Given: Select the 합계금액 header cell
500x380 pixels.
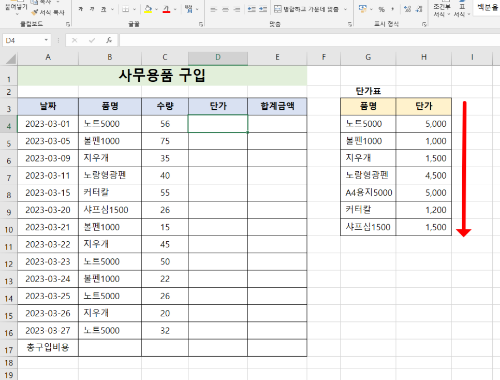Looking at the screenshot, I should (x=277, y=106).
